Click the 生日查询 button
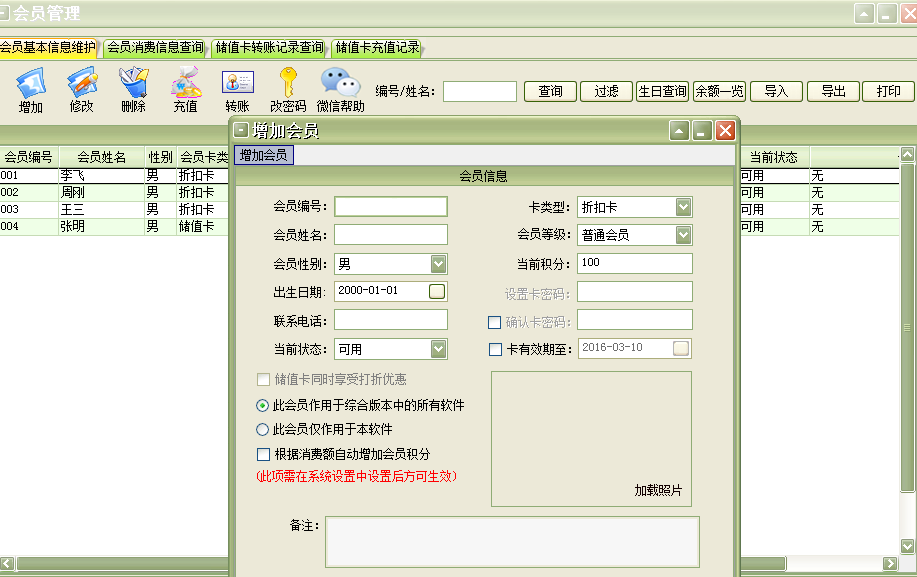This screenshot has height=577, width=917. [662, 91]
